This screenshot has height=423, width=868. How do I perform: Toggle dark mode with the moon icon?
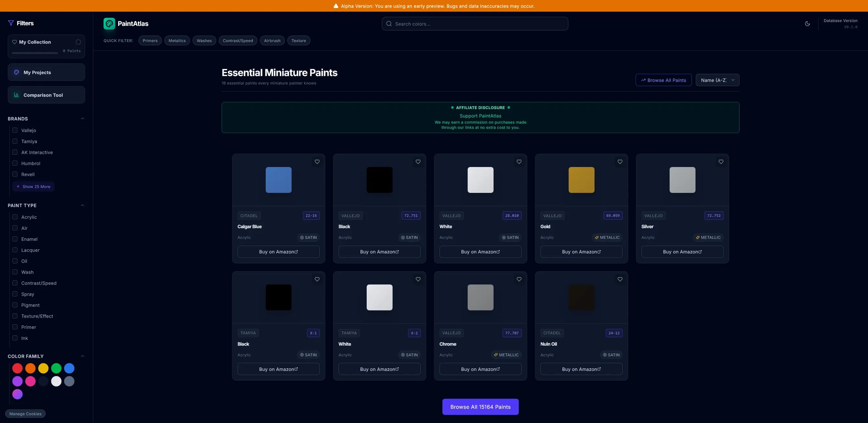[807, 24]
